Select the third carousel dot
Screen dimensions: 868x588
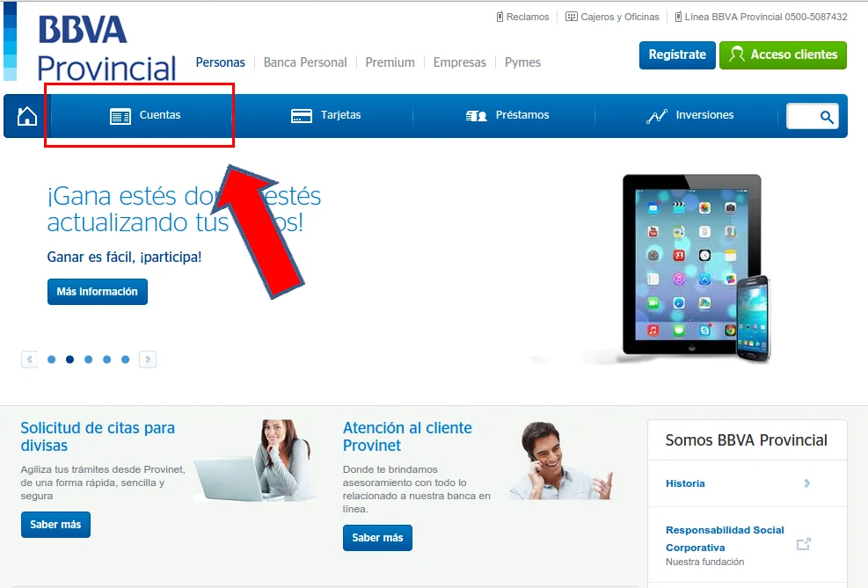point(88,359)
